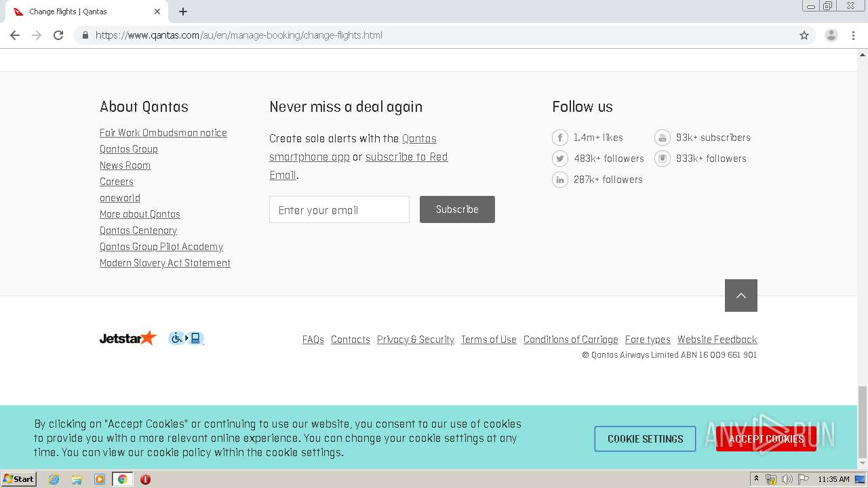The image size is (868, 488).
Task: Click the back-to-top arrow button
Action: (x=741, y=296)
